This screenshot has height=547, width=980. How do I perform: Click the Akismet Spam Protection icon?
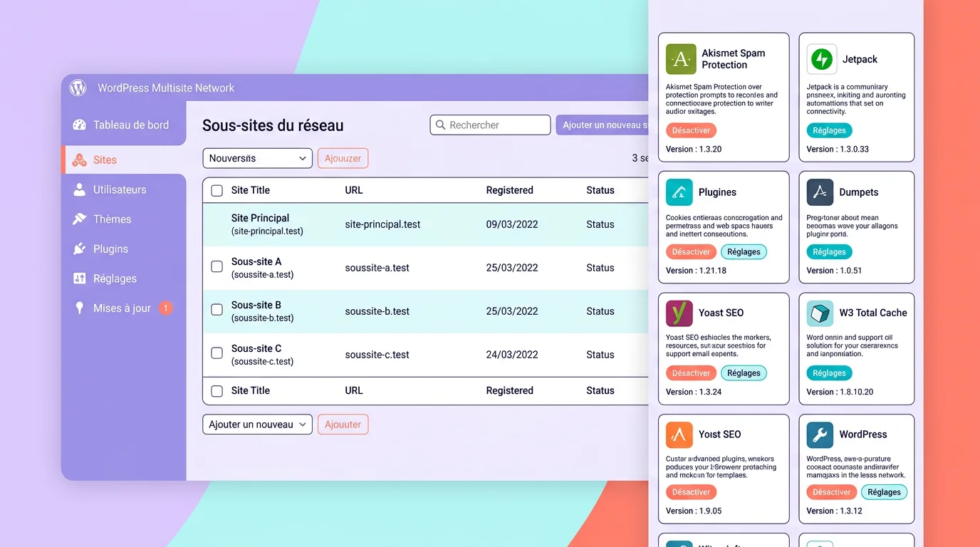[680, 59]
